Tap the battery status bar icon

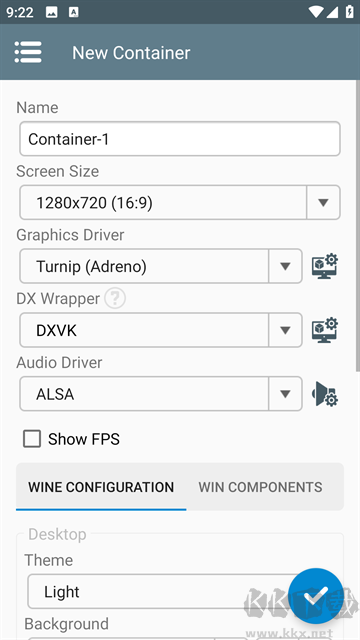coord(349,12)
